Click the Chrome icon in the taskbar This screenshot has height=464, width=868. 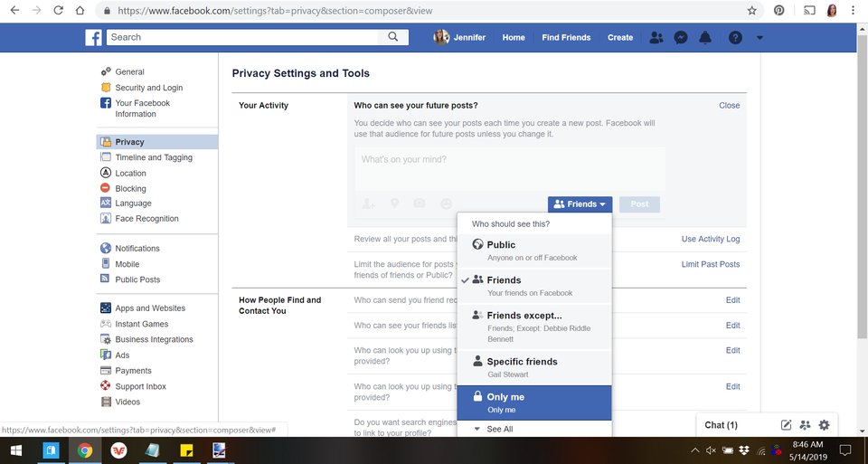(x=85, y=450)
